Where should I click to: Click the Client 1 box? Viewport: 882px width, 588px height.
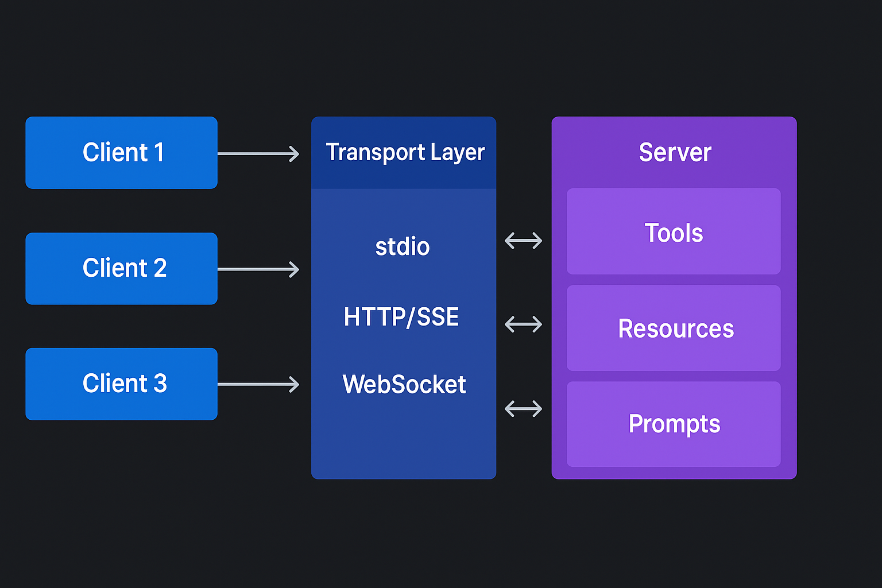121,153
